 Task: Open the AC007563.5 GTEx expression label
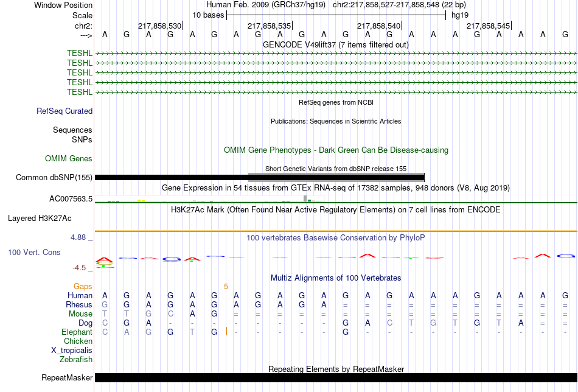pyautogui.click(x=71, y=199)
